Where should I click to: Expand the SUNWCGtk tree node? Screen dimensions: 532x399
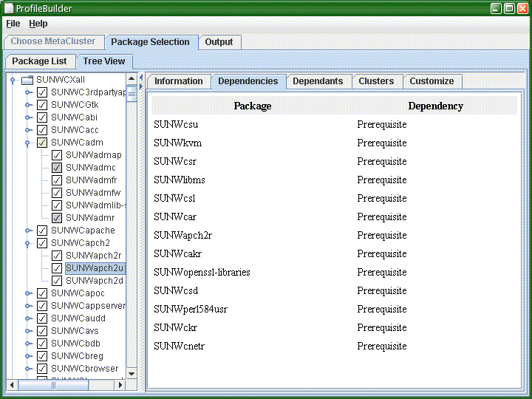29,105
